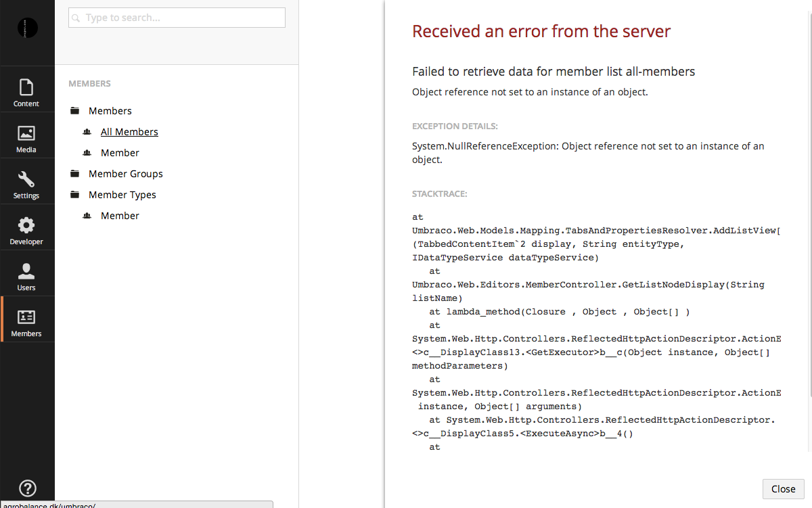Select the Member item below All Members
The image size is (812, 508).
(120, 153)
